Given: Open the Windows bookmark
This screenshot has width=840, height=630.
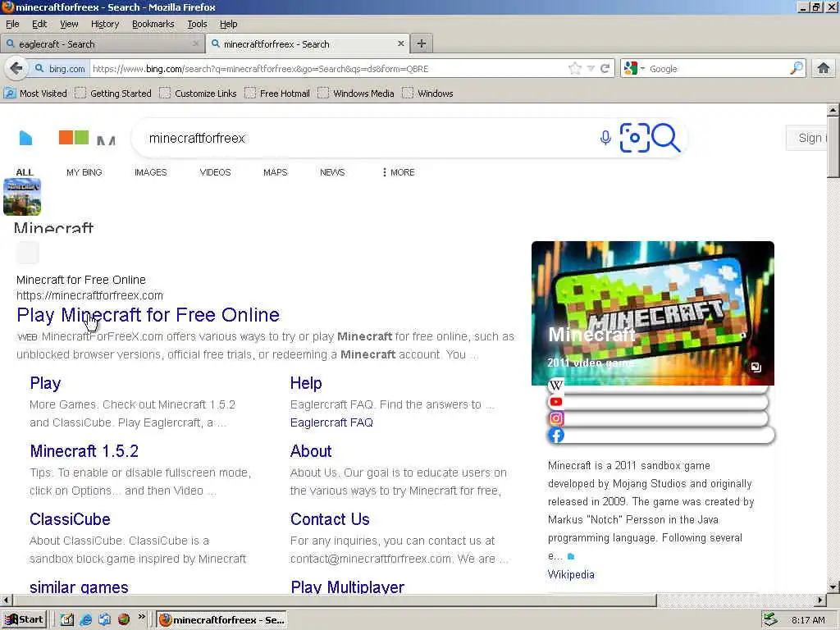Looking at the screenshot, I should 427,94.
